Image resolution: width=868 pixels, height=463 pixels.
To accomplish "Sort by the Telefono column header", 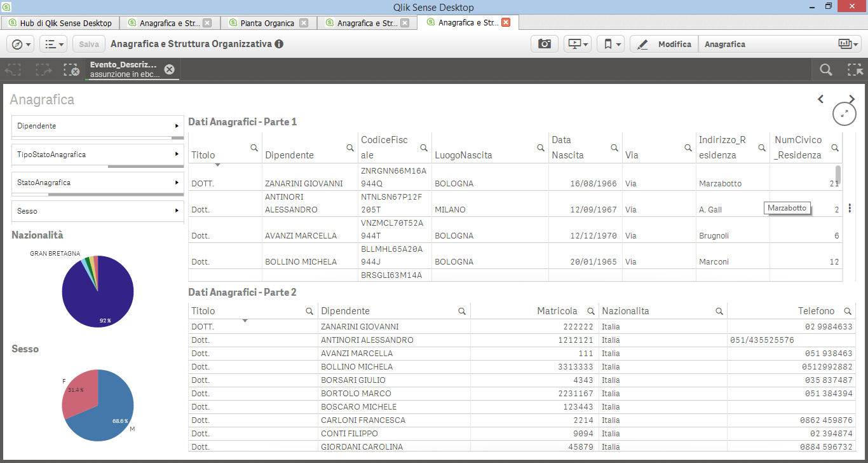I will (x=817, y=311).
